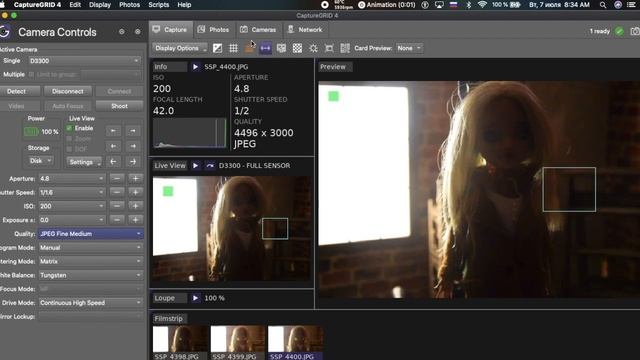
Task: Open the Scripts menu
Action: pos(159,5)
